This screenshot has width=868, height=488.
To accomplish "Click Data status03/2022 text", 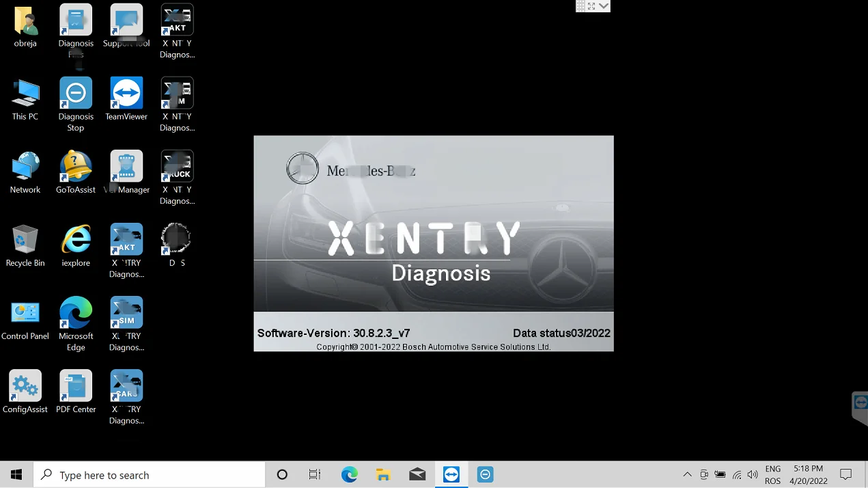I will point(561,334).
